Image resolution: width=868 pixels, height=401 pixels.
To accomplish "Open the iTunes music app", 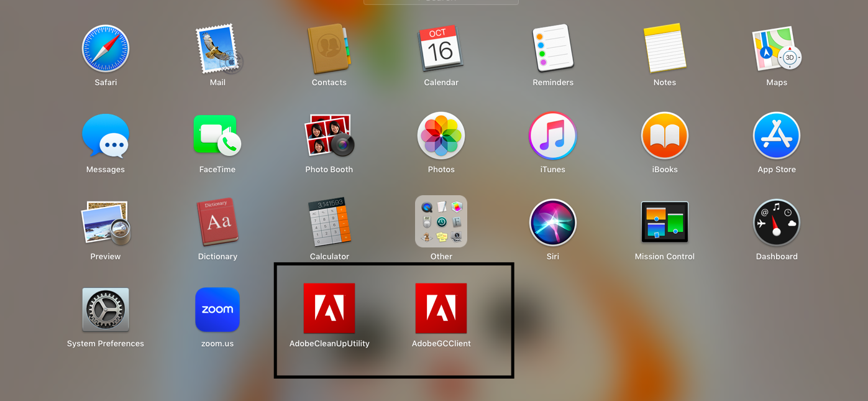I will point(553,136).
